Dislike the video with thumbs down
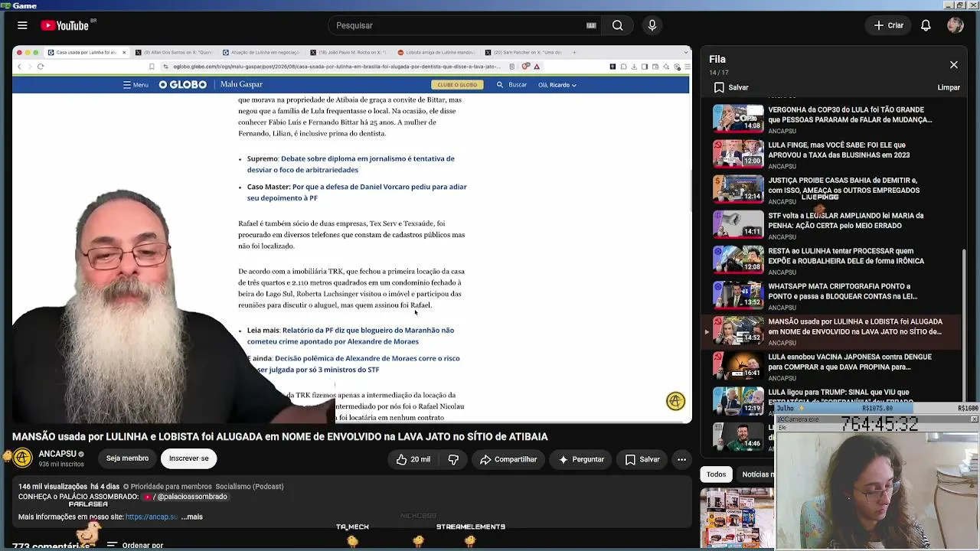980x551 pixels. [453, 459]
